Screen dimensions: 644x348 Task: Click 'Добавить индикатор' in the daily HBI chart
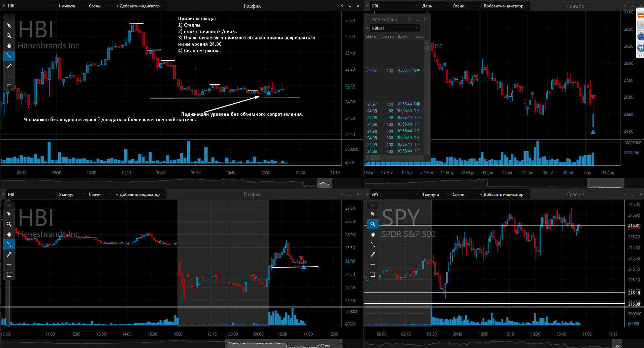[504, 6]
